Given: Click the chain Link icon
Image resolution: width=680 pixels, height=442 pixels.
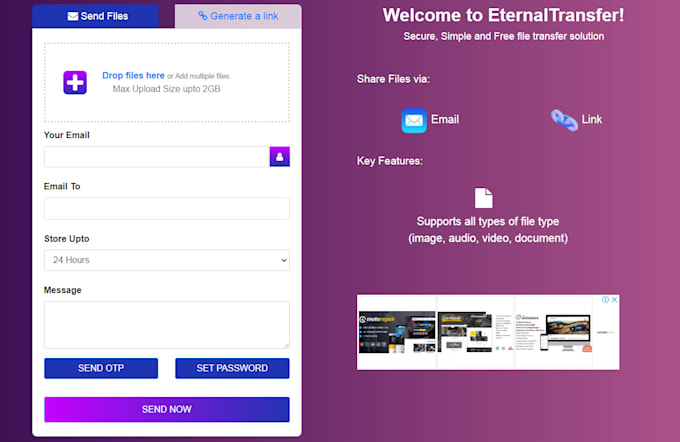Looking at the screenshot, I should [x=564, y=120].
